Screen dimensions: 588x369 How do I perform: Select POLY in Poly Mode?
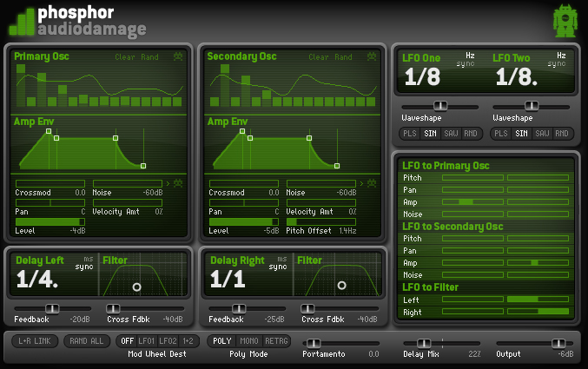[222, 341]
